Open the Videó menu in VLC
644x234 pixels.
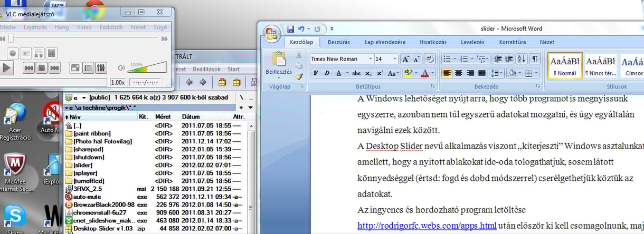(x=84, y=27)
